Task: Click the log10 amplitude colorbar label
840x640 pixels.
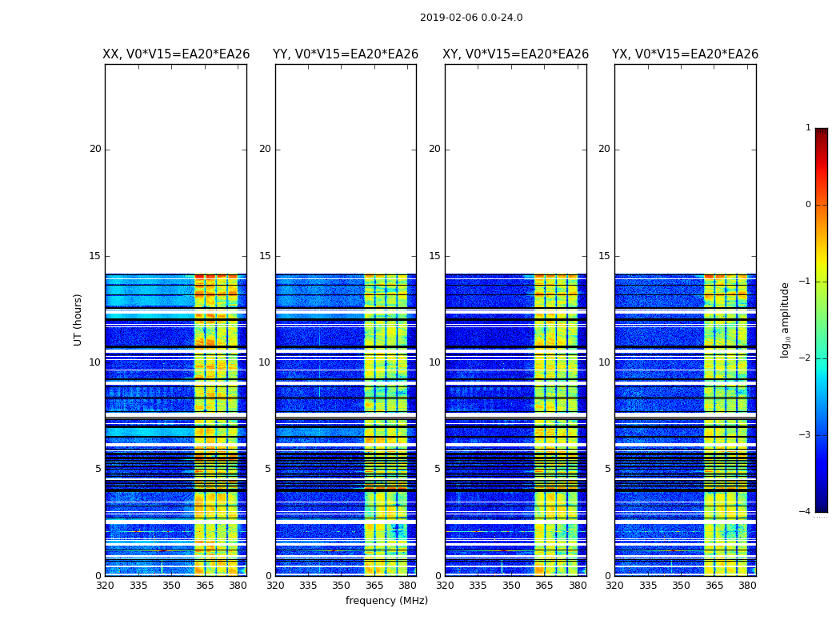Action: (785, 320)
